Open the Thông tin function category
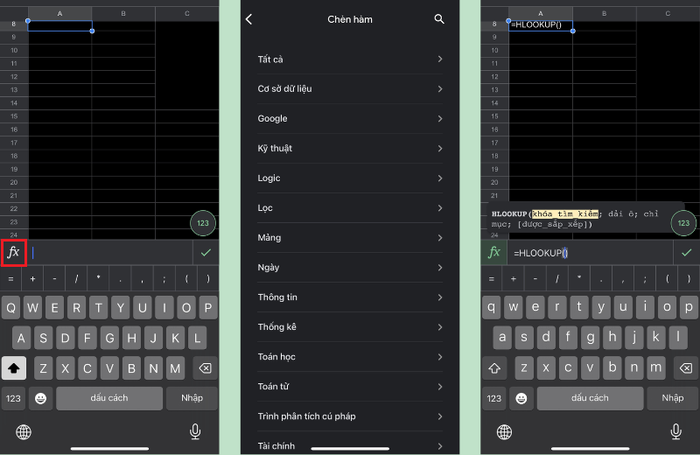 pyautogui.click(x=350, y=297)
